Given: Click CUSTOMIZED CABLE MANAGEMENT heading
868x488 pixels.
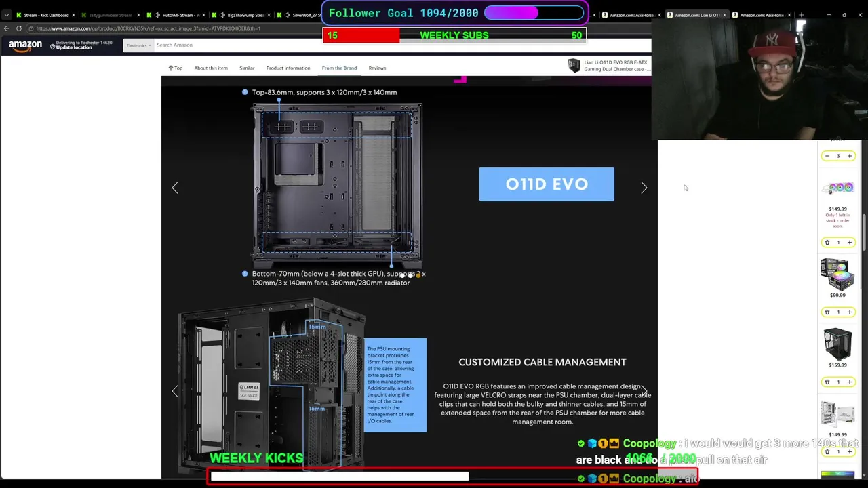Looking at the screenshot, I should 542,362.
